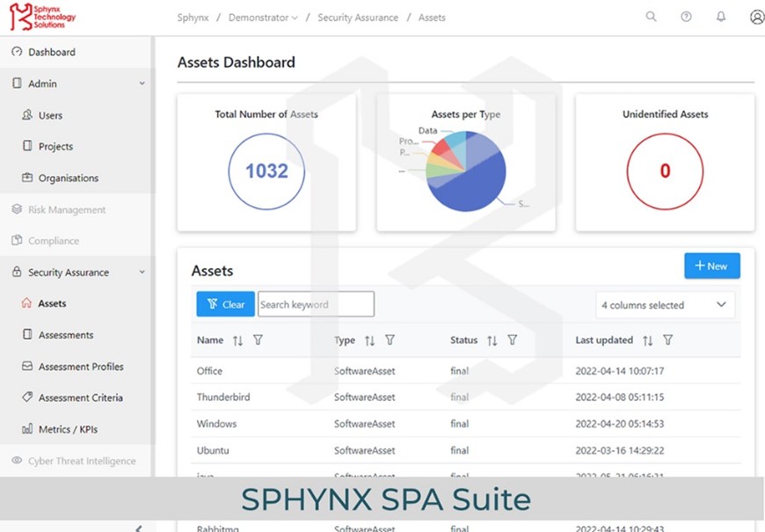Image resolution: width=765 pixels, height=532 pixels.
Task: Focus the Search keyword field
Action: (317, 304)
